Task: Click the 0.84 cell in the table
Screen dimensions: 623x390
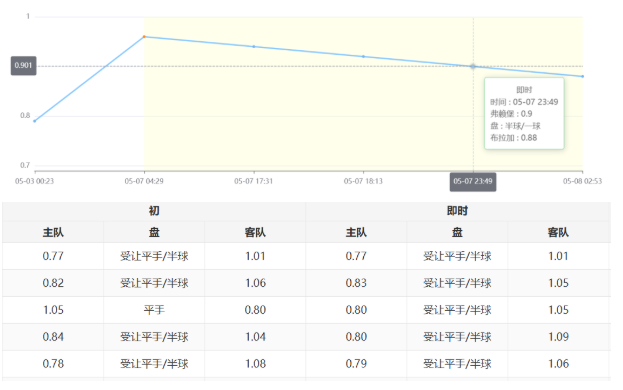Action: tap(53, 337)
